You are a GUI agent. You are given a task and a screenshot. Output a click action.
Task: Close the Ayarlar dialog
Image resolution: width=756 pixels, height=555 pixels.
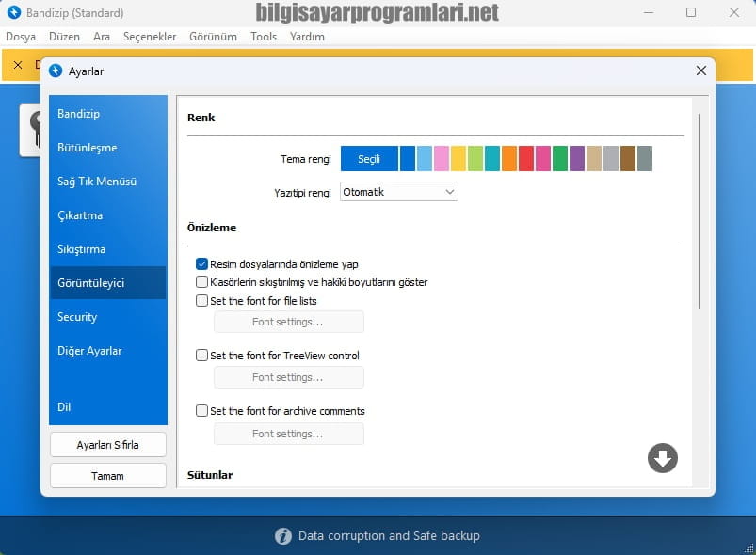pos(701,71)
